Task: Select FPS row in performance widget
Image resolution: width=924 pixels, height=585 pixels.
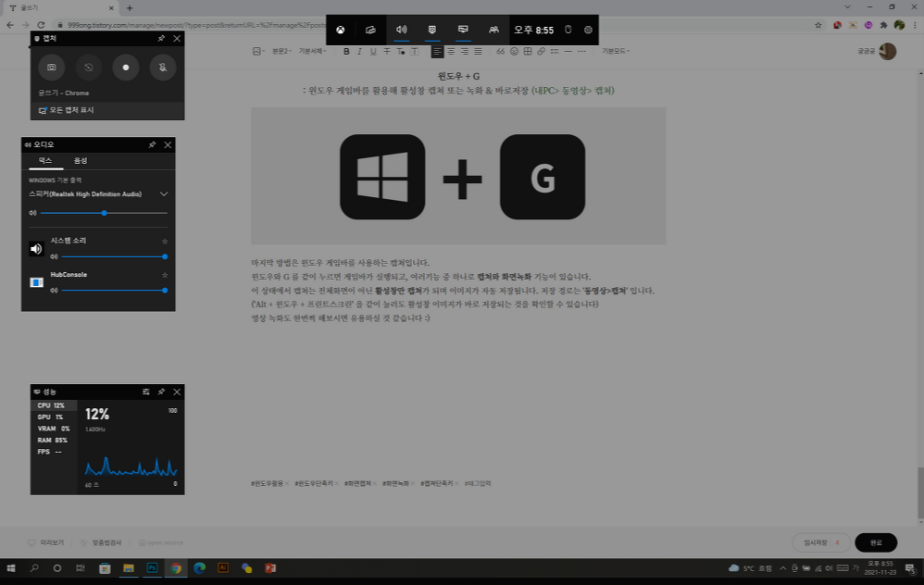Action: (54, 452)
